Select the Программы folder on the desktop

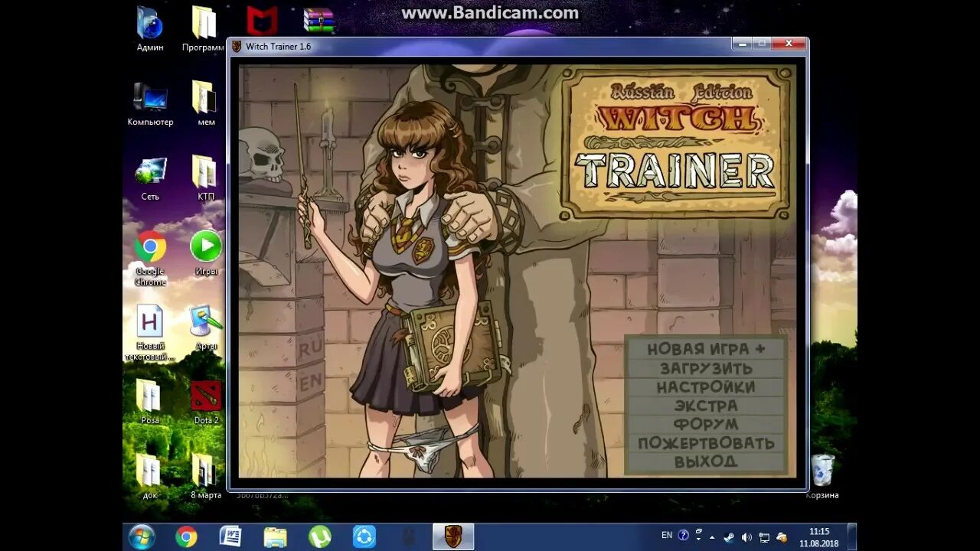(204, 29)
